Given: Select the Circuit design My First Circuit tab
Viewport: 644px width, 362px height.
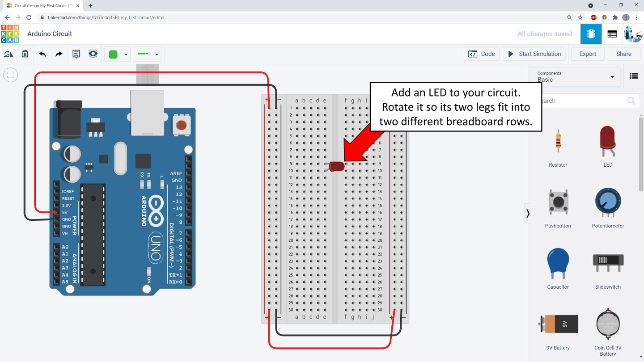Looking at the screenshot, I should tap(40, 6).
